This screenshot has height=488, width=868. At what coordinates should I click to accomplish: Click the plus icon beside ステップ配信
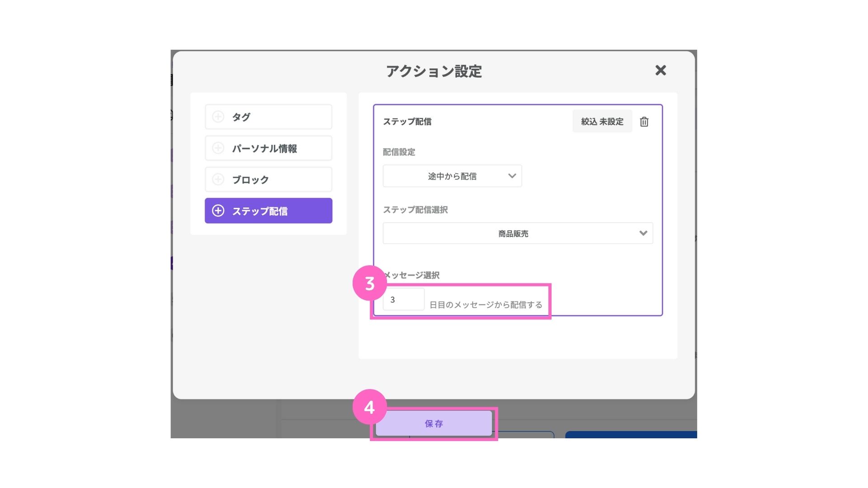point(218,211)
